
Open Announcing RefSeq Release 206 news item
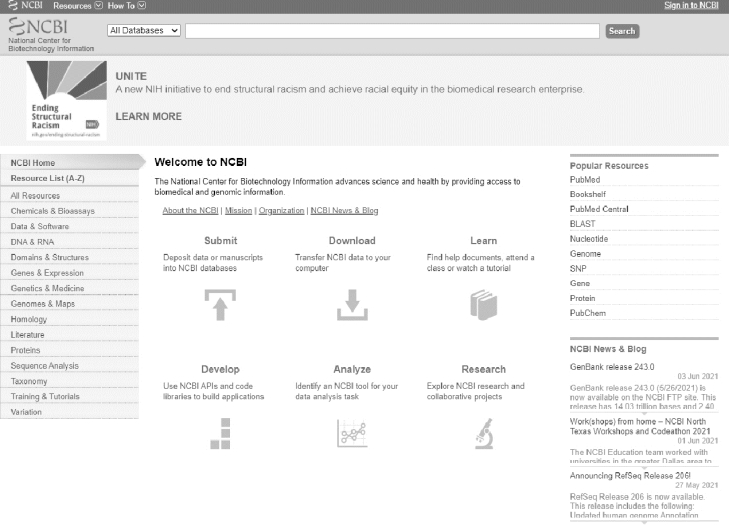click(630, 476)
